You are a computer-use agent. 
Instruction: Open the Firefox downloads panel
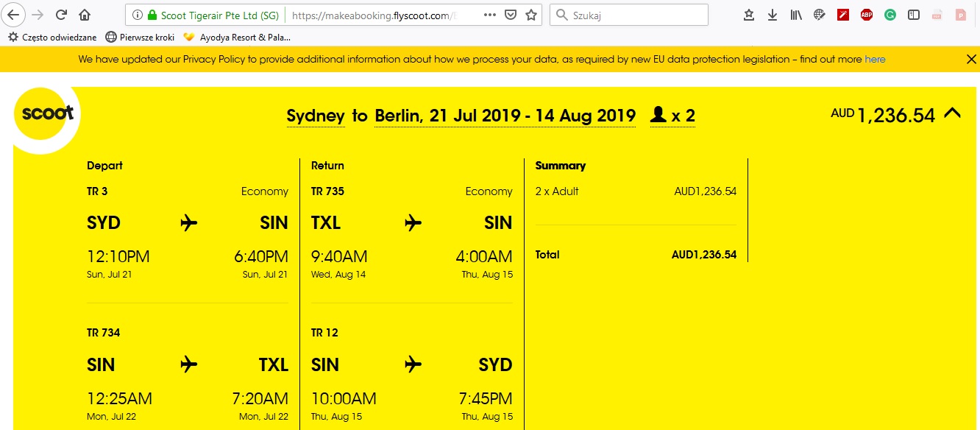(x=773, y=15)
